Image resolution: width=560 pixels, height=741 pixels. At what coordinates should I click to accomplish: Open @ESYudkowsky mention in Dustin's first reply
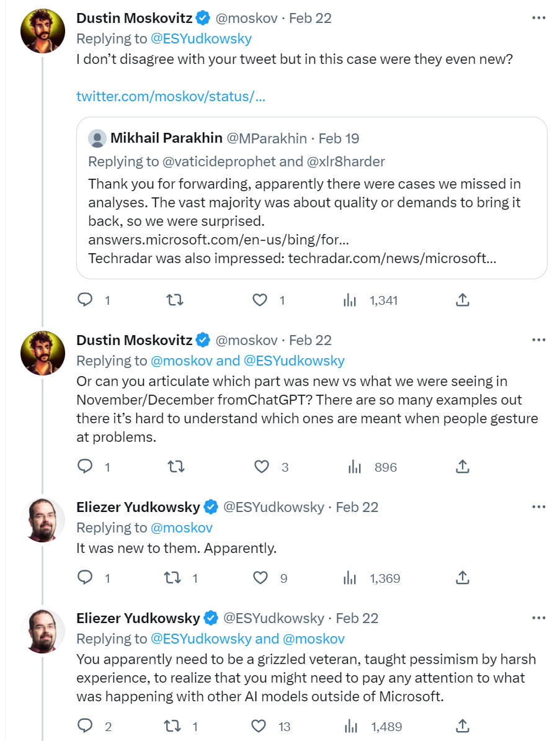(x=202, y=38)
